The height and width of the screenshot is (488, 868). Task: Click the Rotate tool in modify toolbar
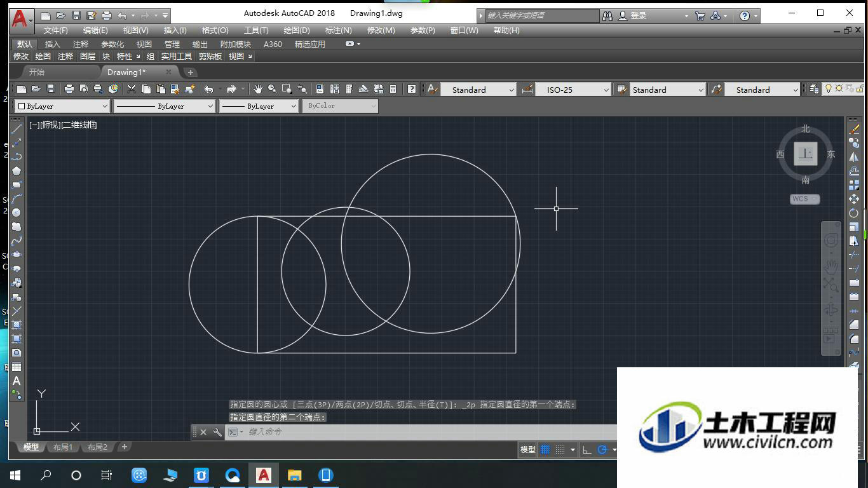click(854, 213)
